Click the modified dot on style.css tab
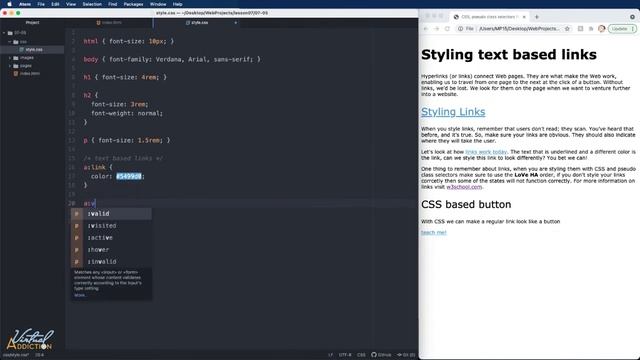 (236, 23)
